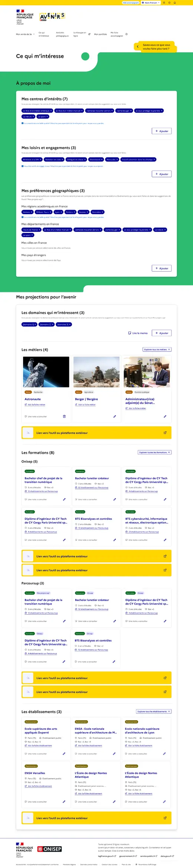Click Ajouter in Les domaines qui m'intéressent

(x=162, y=333)
